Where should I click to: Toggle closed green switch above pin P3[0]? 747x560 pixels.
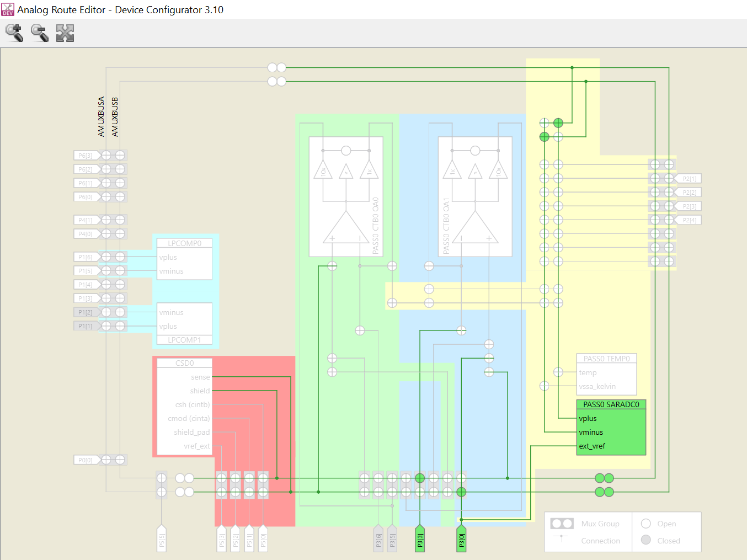(461, 492)
